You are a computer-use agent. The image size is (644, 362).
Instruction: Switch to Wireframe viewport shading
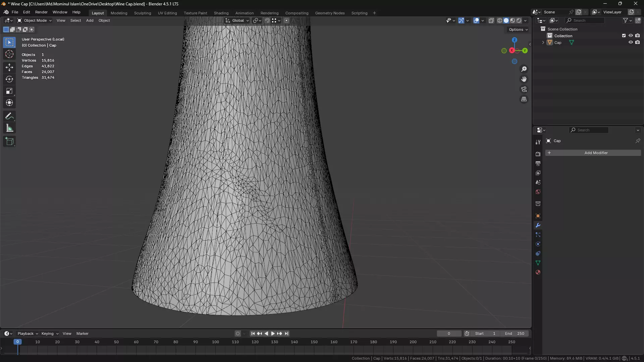click(x=500, y=20)
